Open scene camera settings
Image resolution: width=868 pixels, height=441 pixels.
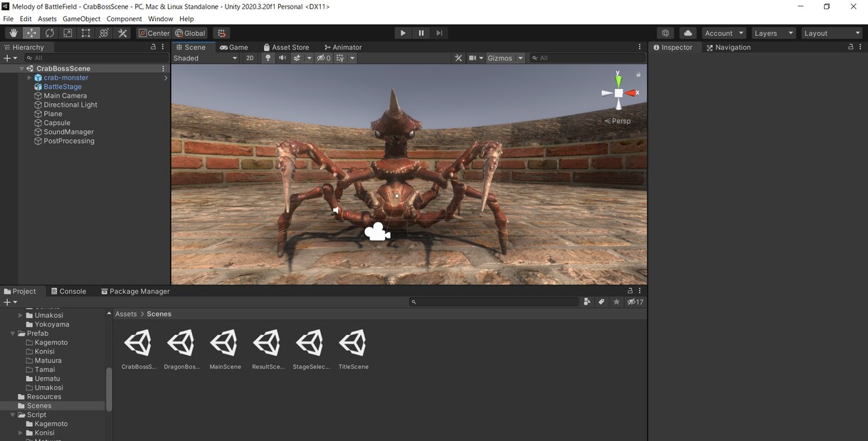(x=475, y=58)
